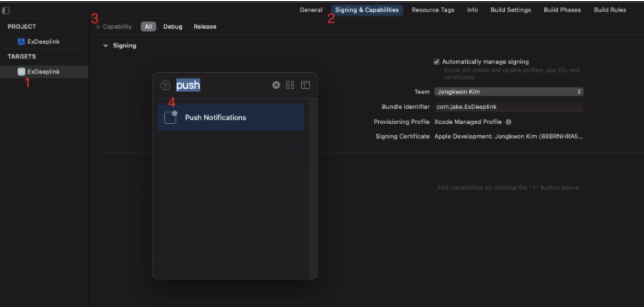Screen dimensions: 644x307
Task: Switch to the Resource Tags tab
Action: point(433,10)
